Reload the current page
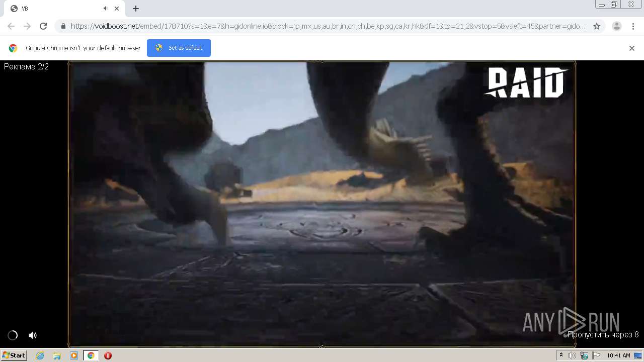Screen dimensions: 644x362 pyautogui.click(x=43, y=26)
